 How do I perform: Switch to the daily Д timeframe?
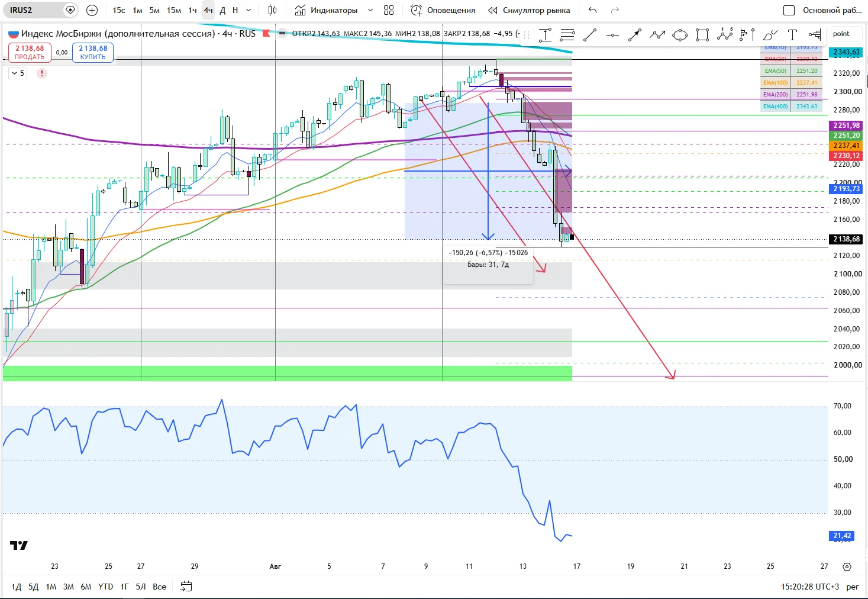222,10
